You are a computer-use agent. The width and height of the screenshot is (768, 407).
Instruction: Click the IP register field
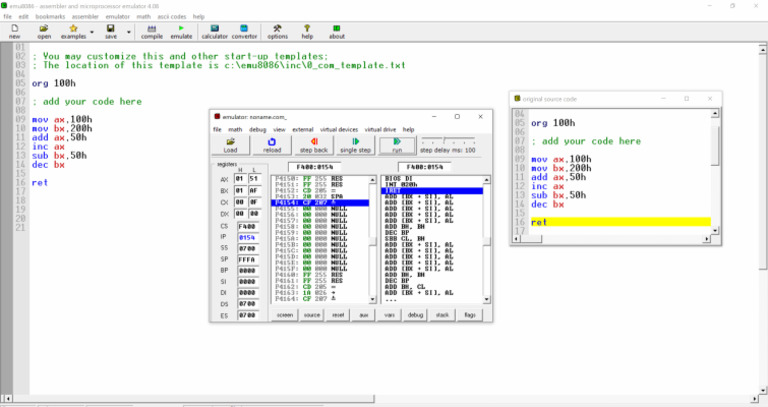click(x=247, y=238)
